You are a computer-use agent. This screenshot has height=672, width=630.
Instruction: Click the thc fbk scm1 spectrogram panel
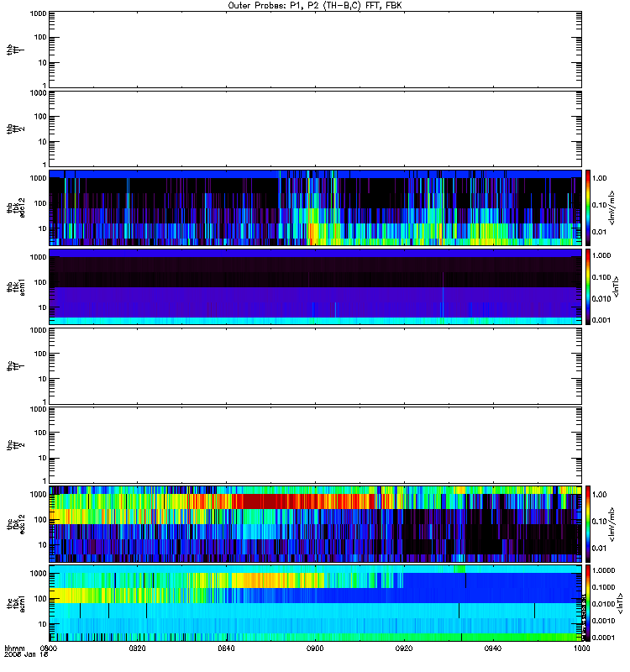(x=316, y=603)
